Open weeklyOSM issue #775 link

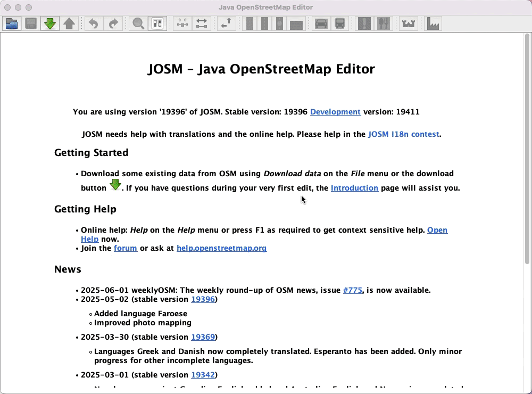[x=353, y=290]
